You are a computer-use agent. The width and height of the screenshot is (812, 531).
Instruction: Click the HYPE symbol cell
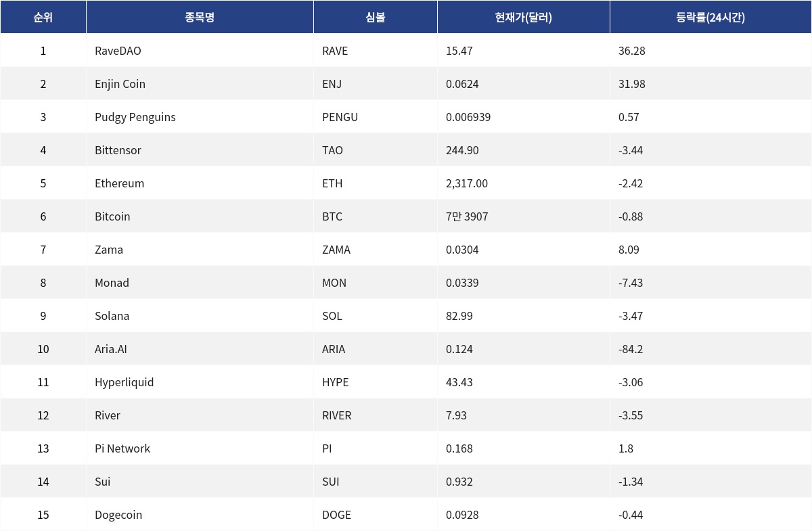[x=336, y=382]
